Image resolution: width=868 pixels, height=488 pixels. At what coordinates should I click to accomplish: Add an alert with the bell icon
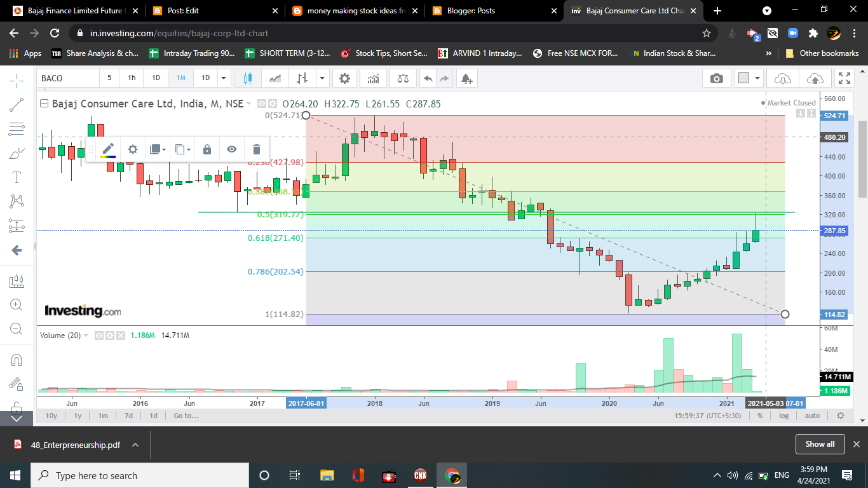pyautogui.click(x=466, y=78)
